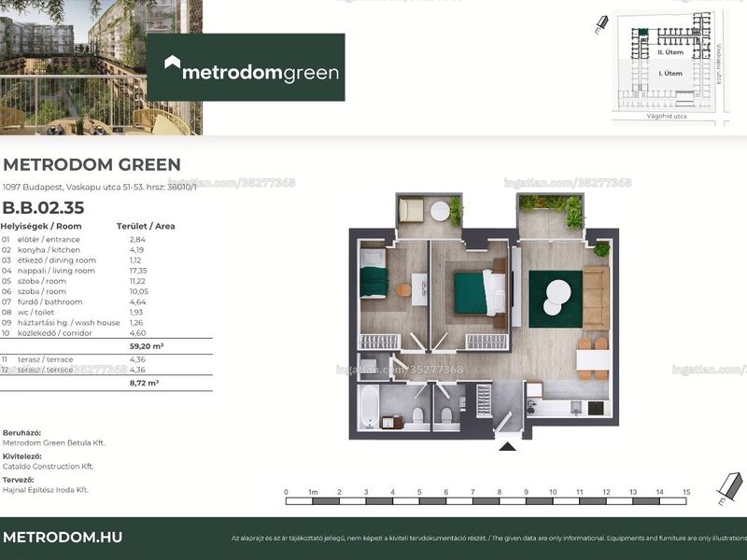Click the house chevron icon in metrodomgreen logo
This screenshot has height=560, width=747.
coord(172,63)
